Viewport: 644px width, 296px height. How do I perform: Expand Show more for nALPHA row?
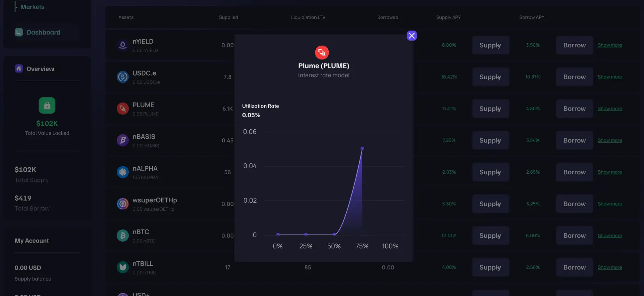(x=609, y=172)
